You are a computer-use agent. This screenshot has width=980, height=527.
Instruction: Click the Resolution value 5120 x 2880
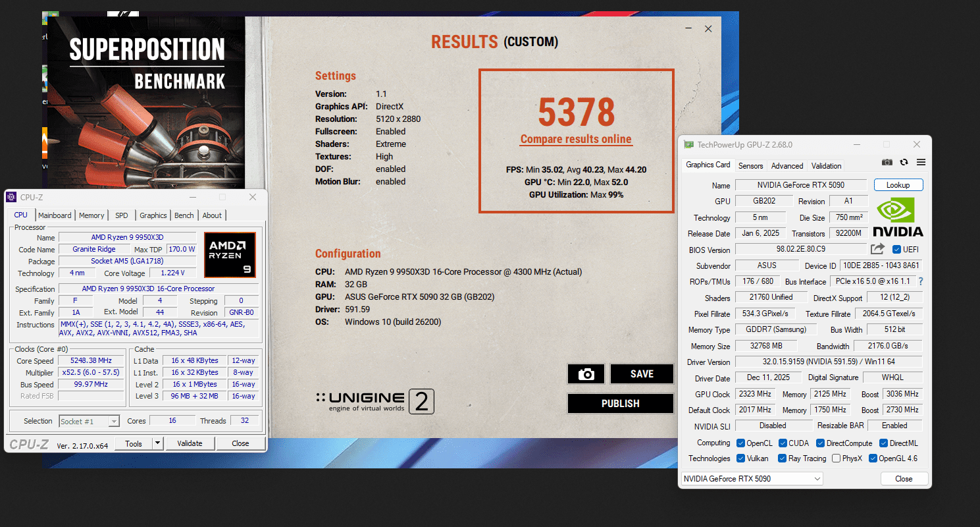coord(398,119)
